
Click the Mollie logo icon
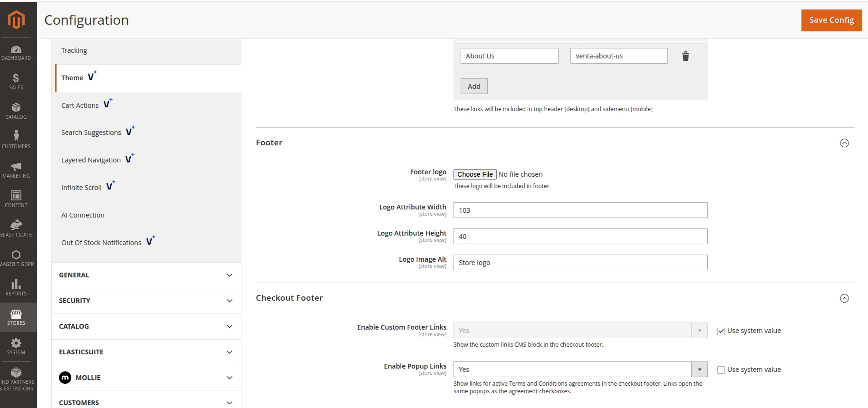coord(65,378)
